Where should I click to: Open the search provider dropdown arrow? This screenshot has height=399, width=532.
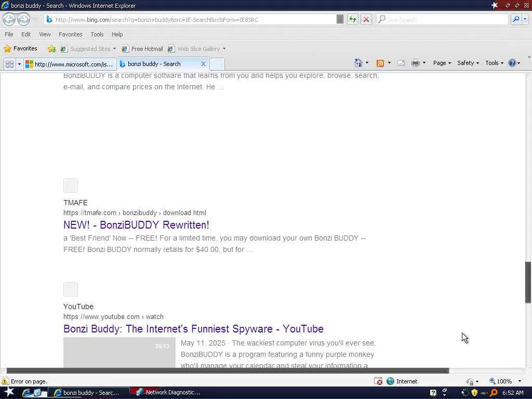click(525, 19)
